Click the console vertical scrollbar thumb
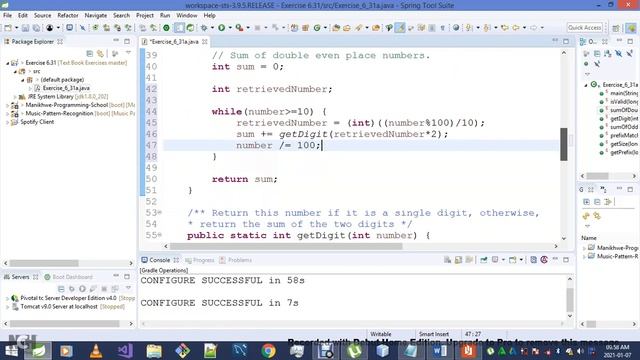The height and width of the screenshot is (360, 640). 570,300
